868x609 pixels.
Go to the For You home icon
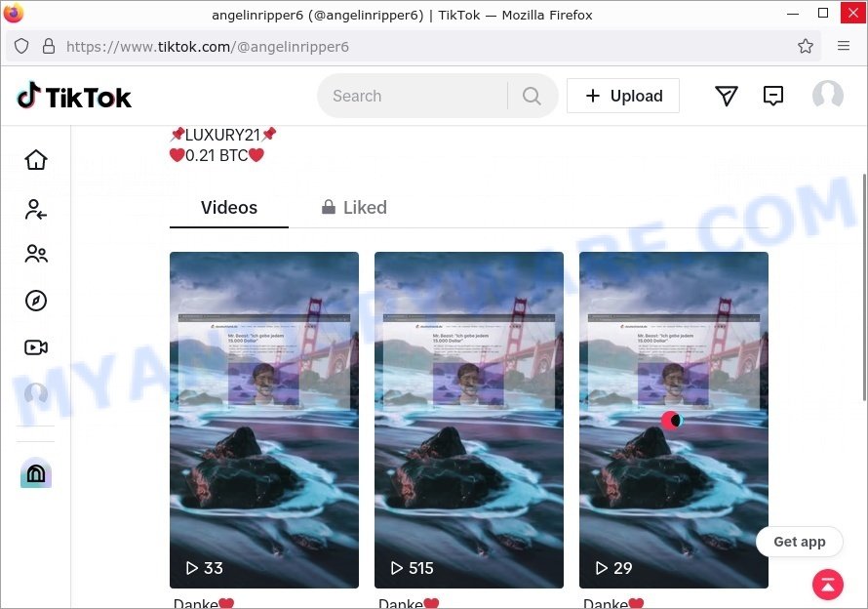[x=36, y=160]
